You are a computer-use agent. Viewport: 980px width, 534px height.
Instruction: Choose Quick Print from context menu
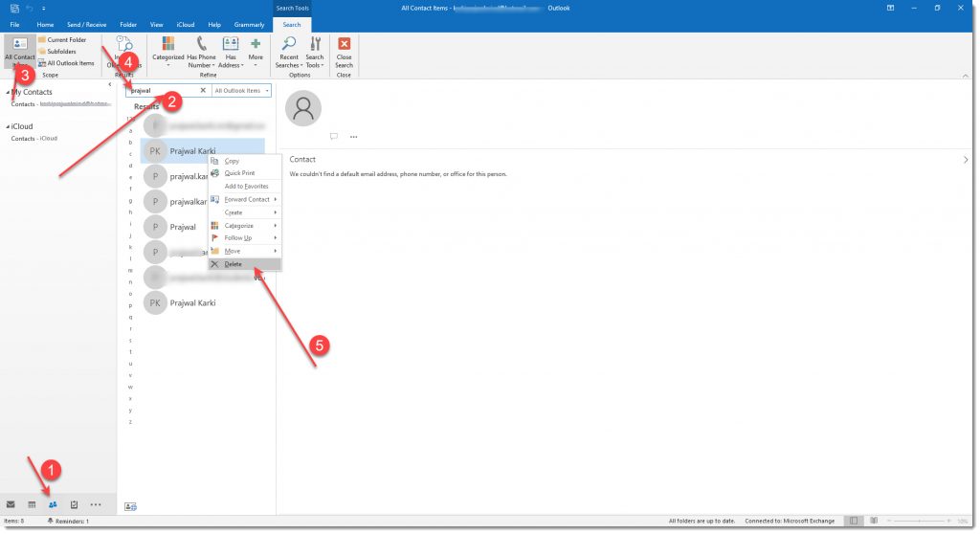point(244,173)
